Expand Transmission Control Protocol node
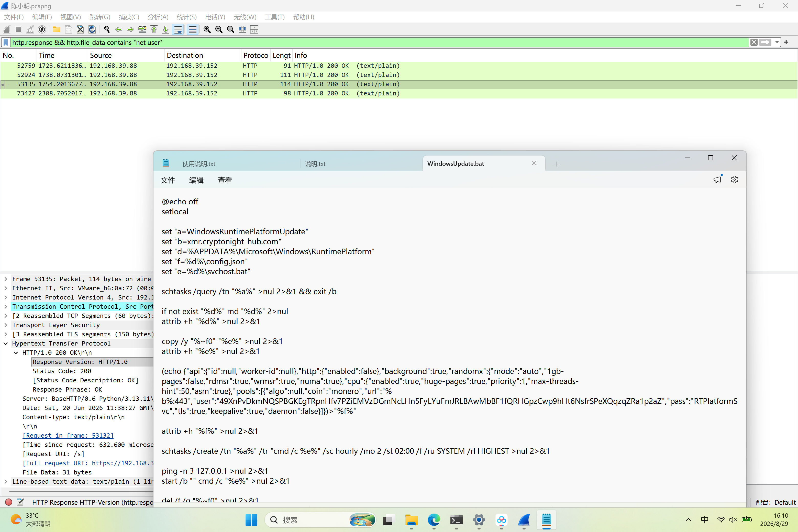This screenshot has height=532, width=798. pos(6,306)
